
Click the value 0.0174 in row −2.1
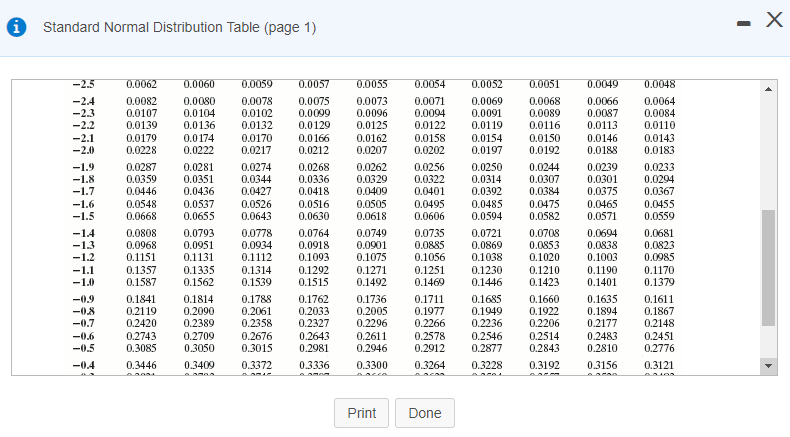[199, 139]
